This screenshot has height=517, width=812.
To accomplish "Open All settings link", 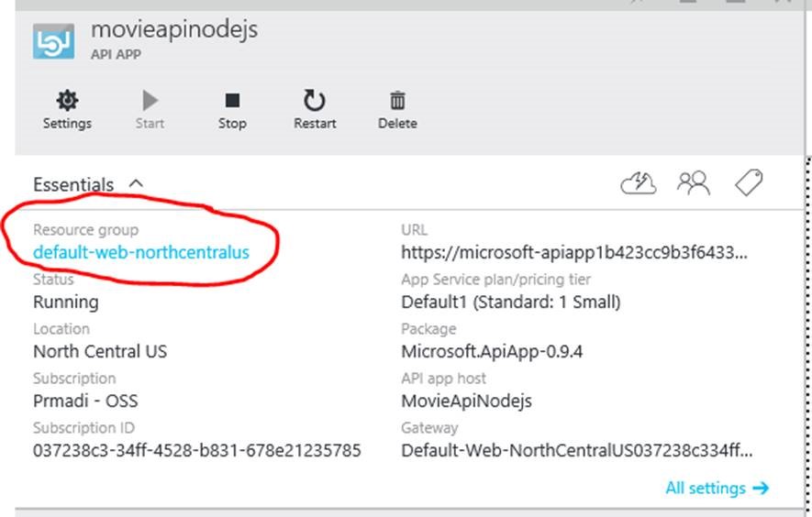I will click(x=717, y=488).
